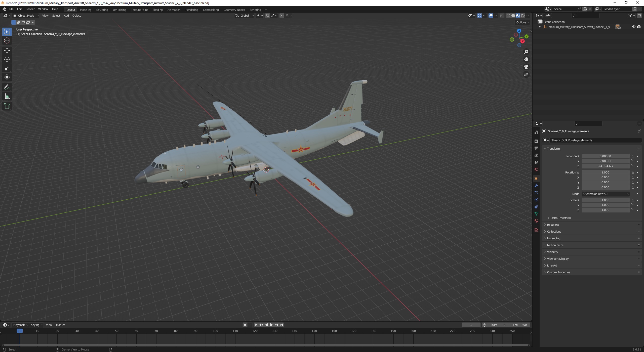The image size is (644, 352).
Task: Toggle show gizmo button
Action: point(479,16)
